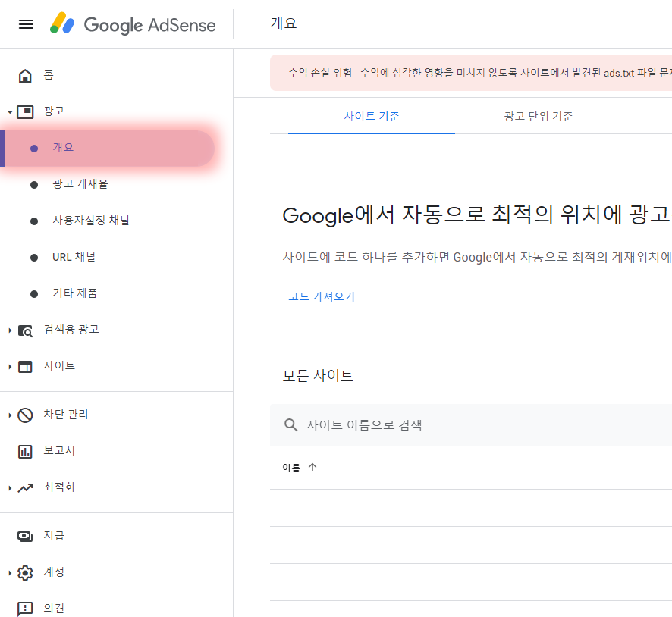Click the ads.txt revenue risk warning banner
The image size is (672, 617).
pyautogui.click(x=471, y=73)
